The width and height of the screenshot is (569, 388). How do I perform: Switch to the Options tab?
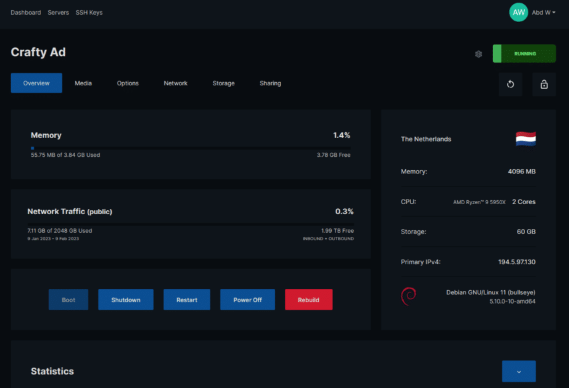128,83
